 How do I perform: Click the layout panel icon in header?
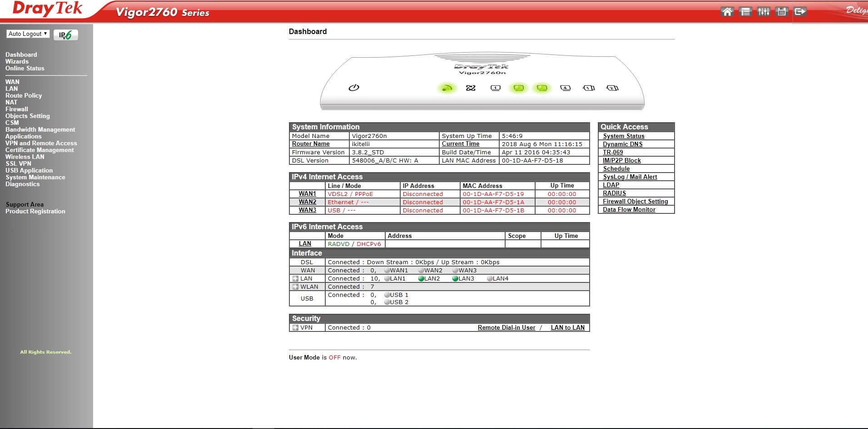coord(745,12)
